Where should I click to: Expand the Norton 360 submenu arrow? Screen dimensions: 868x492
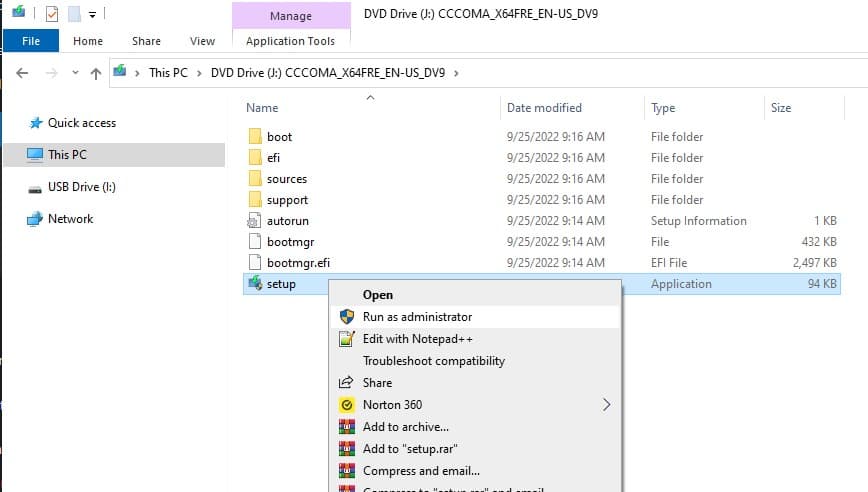coord(606,405)
